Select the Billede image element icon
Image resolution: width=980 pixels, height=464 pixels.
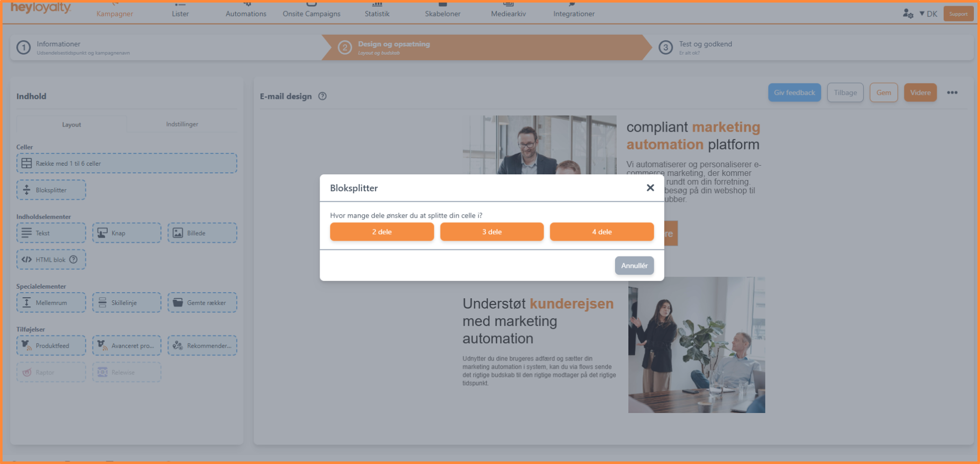coord(178,233)
